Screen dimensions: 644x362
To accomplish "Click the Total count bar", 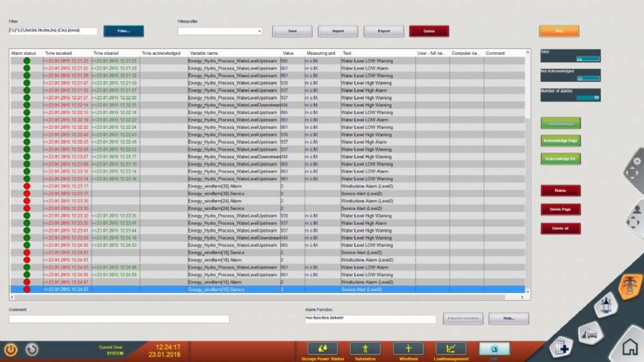I will pos(570,56).
